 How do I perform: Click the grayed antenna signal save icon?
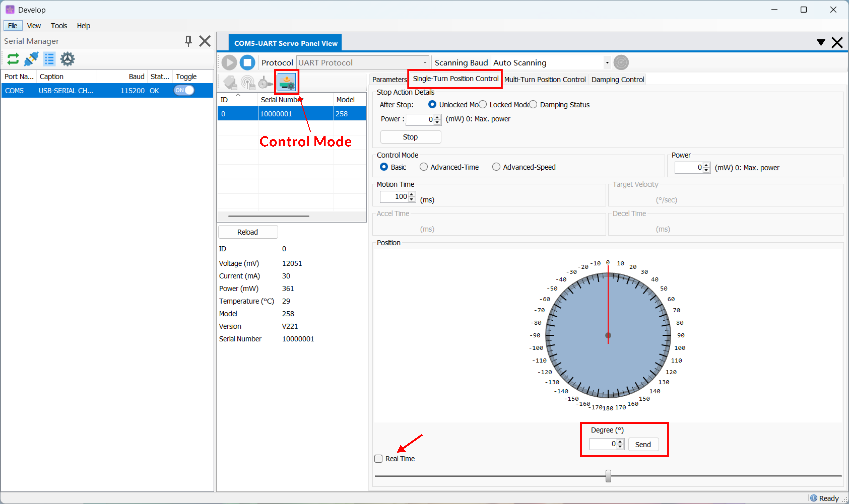pyautogui.click(x=248, y=82)
